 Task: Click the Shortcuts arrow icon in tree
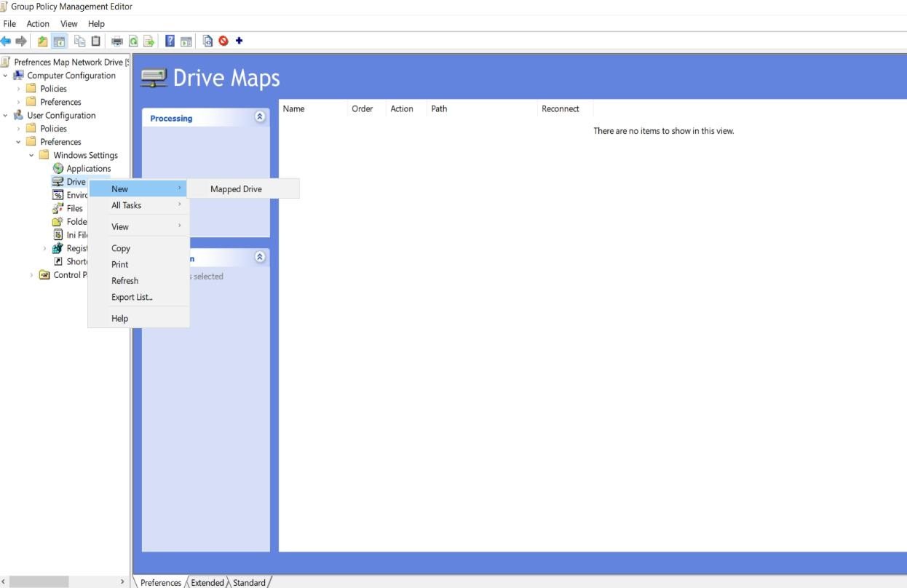pos(58,261)
